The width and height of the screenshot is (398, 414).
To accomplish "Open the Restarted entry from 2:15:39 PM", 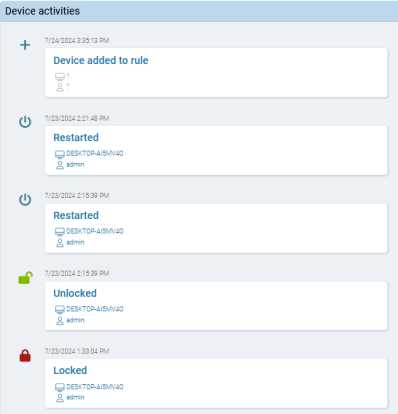I will point(76,215).
